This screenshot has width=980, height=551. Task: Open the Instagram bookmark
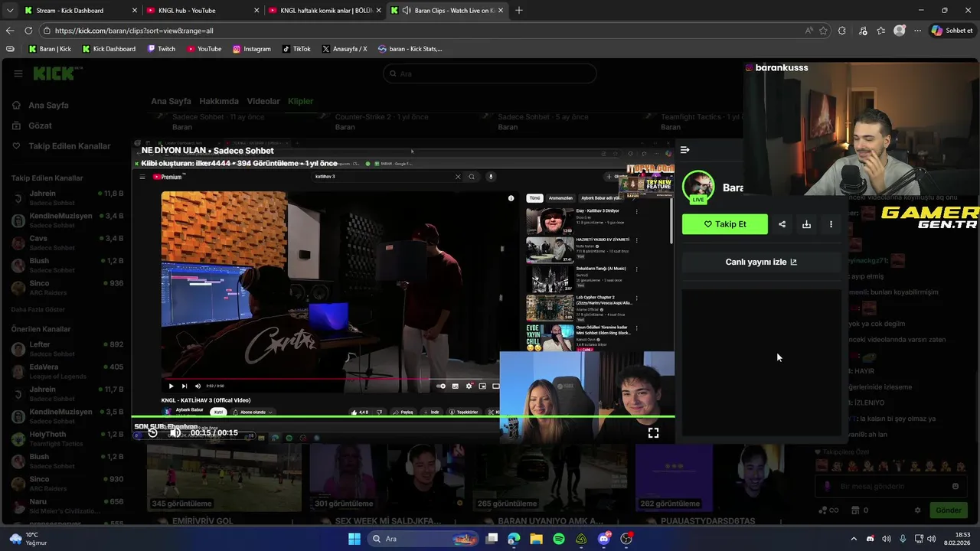(x=252, y=49)
